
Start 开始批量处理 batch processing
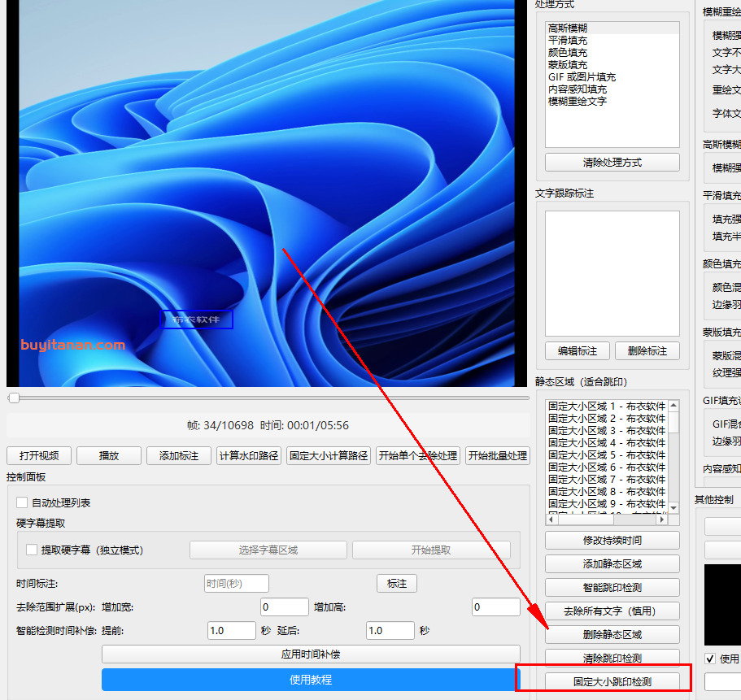coord(498,456)
